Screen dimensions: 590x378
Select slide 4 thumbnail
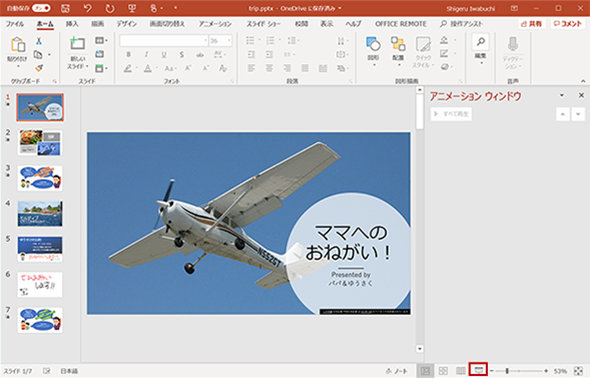(x=40, y=214)
